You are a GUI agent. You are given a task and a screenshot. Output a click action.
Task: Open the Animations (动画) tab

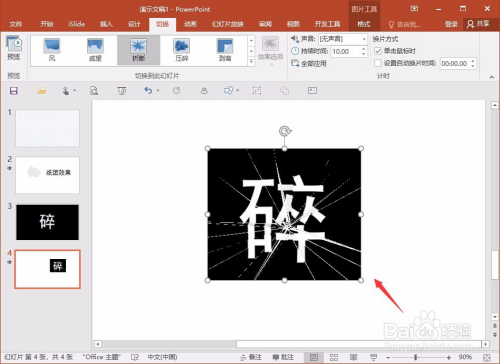[x=190, y=24]
